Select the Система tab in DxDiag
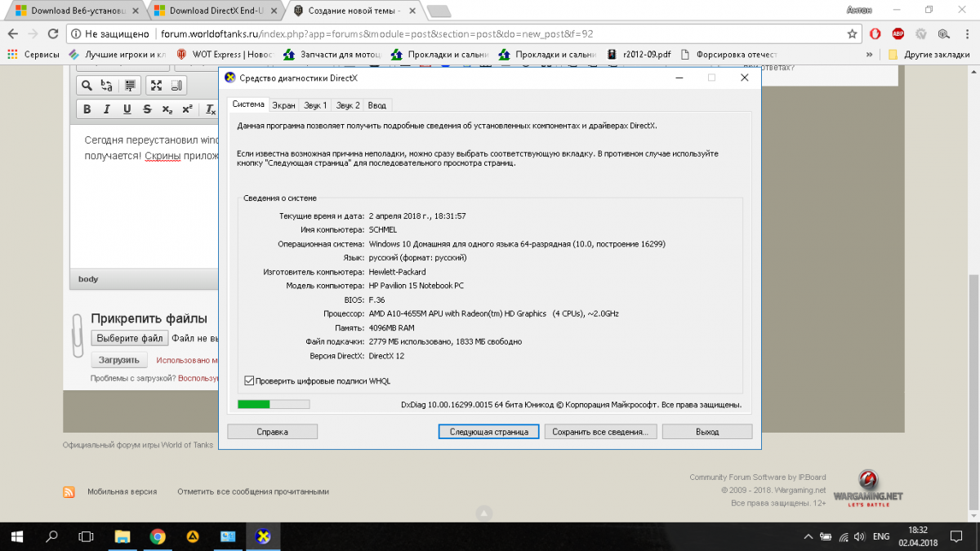 (x=248, y=104)
